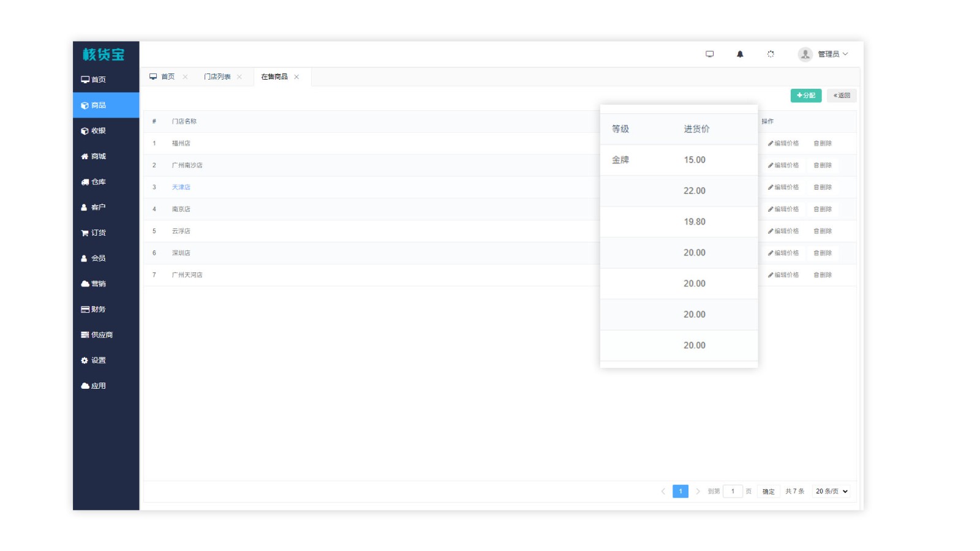The height and width of the screenshot is (551, 980).
Task: Close the 在售商品 tab
Action: coord(296,77)
